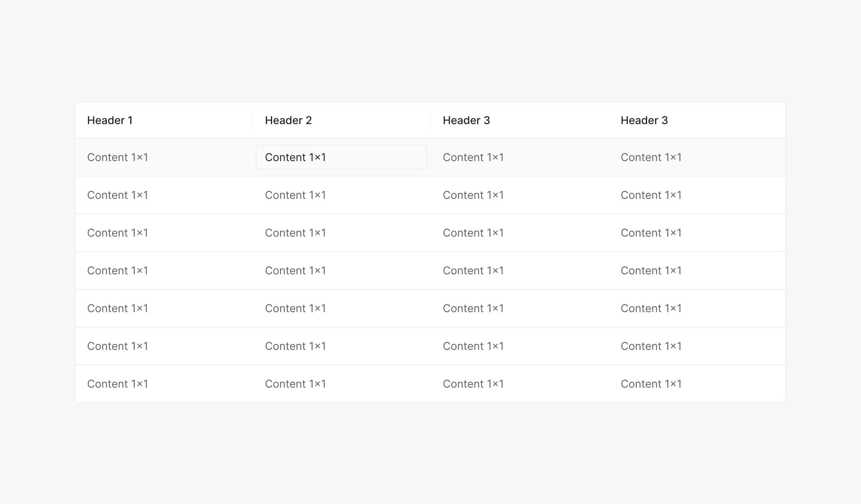Select third-row cell in the last column
Viewport: 861px width, 504px height.
coord(651,233)
